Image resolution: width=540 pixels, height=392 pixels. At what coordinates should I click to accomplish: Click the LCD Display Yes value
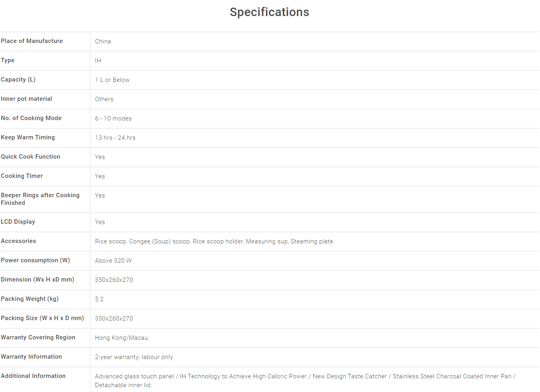[100, 222]
